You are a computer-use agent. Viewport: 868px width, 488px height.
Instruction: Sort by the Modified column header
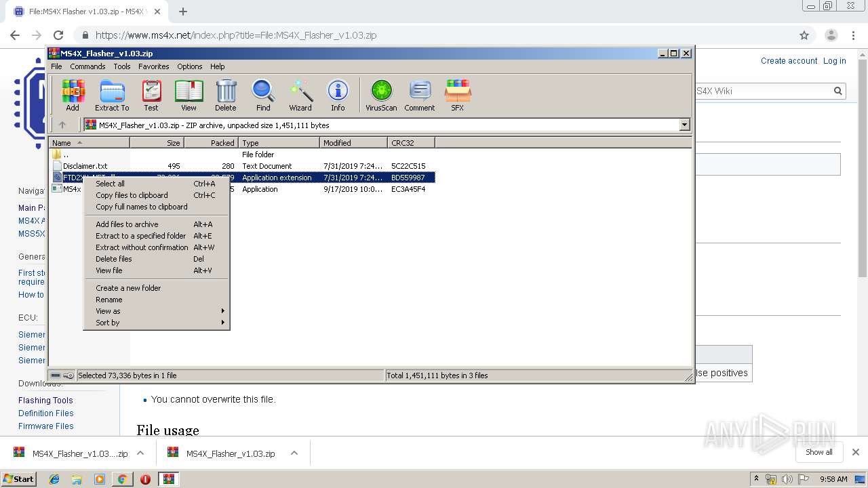point(353,142)
